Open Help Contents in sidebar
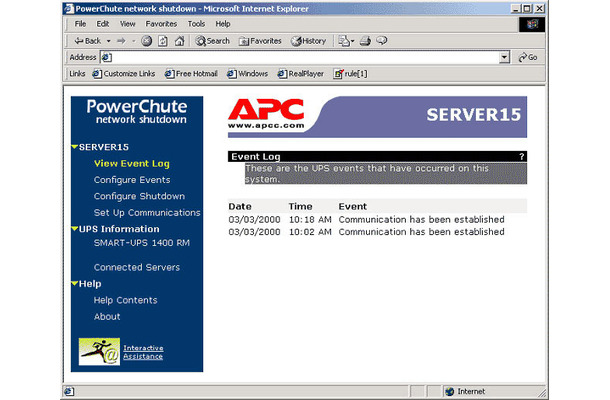This screenshot has height=400, width=610. click(125, 300)
